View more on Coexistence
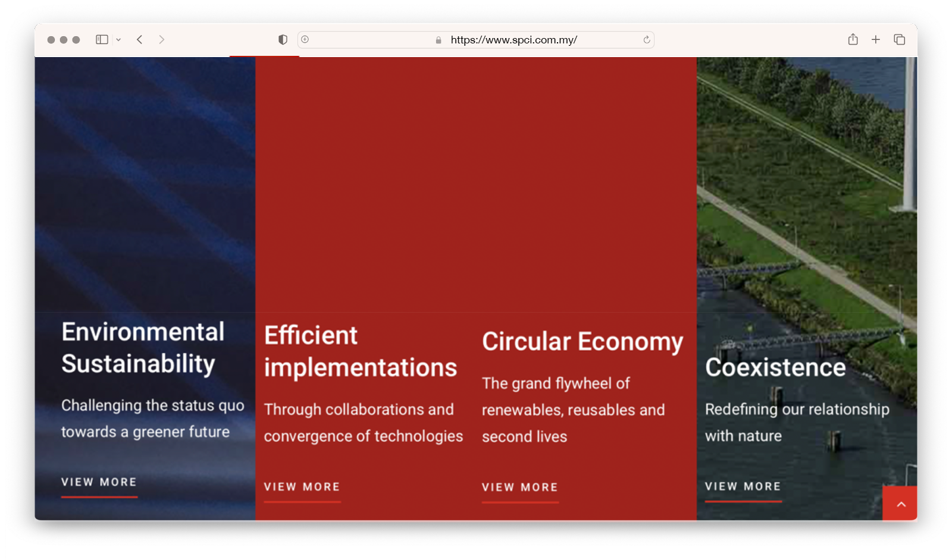Viewport: 952px width, 560px height. pos(743,486)
